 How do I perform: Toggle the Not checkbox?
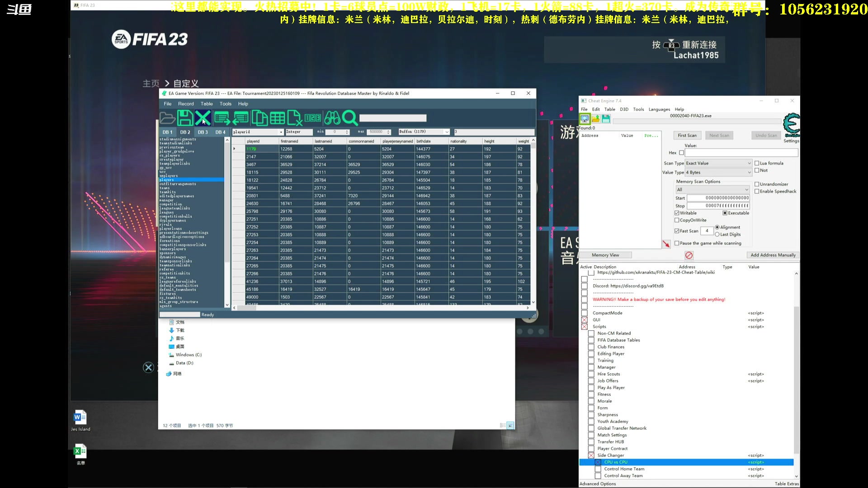tap(757, 170)
